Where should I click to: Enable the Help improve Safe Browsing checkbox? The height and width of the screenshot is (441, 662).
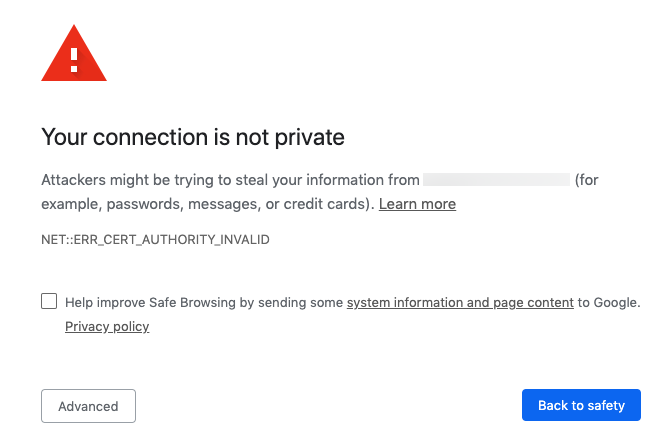tap(49, 301)
